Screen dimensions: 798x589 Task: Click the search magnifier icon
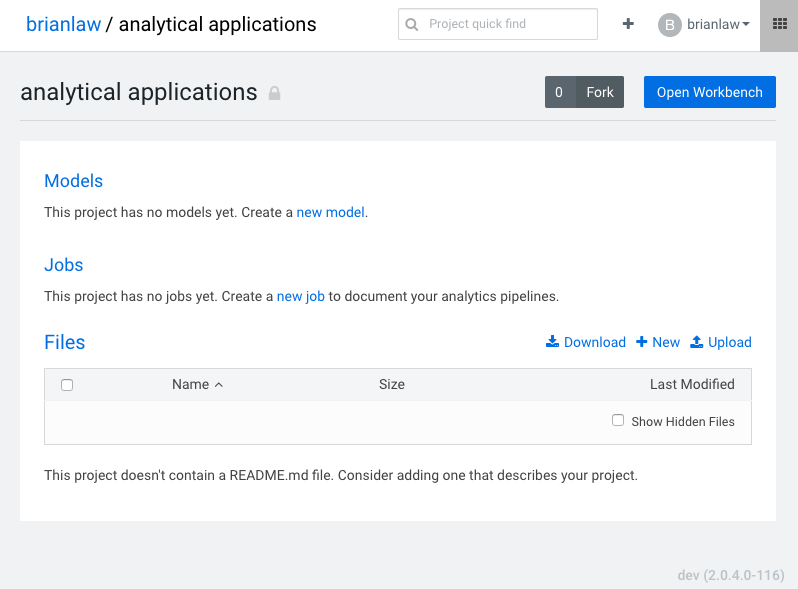[412, 24]
